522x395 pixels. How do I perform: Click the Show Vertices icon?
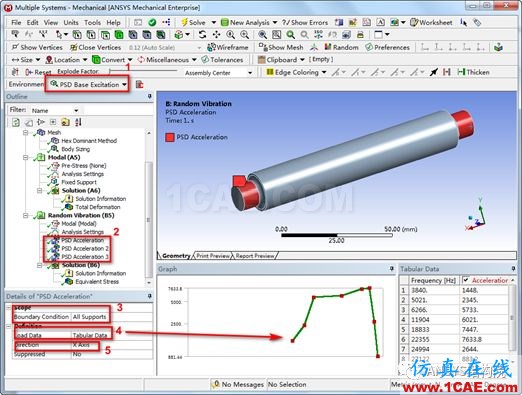point(15,47)
